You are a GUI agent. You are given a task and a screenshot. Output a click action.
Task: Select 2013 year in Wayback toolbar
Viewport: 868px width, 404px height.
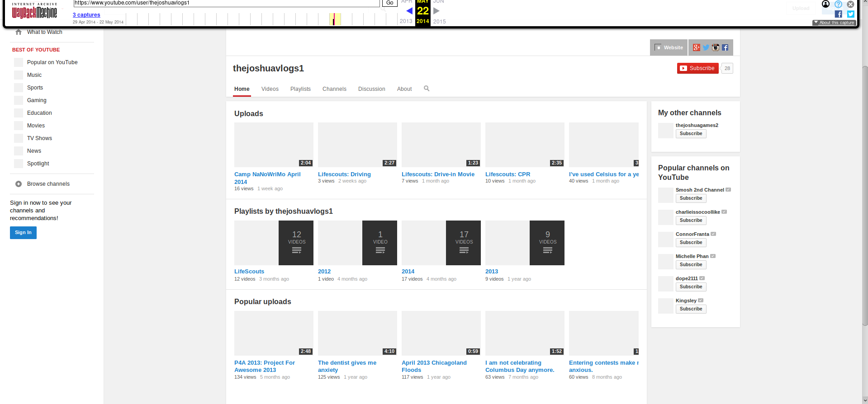click(406, 21)
